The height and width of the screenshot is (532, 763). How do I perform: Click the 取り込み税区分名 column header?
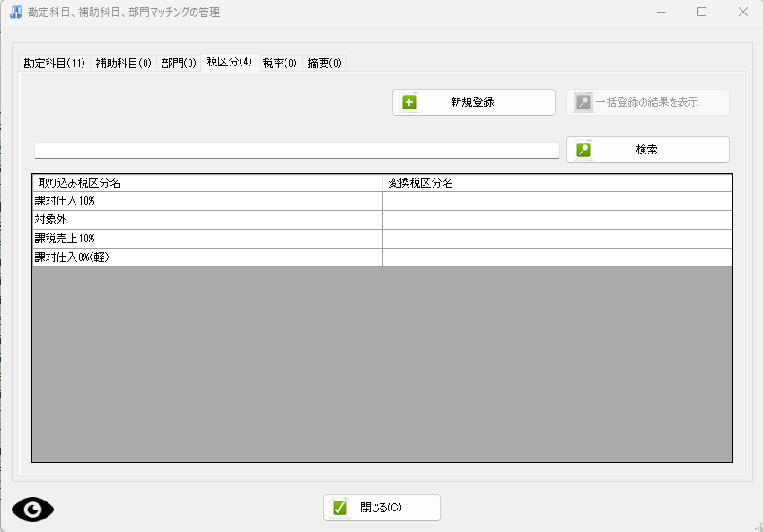[207, 183]
